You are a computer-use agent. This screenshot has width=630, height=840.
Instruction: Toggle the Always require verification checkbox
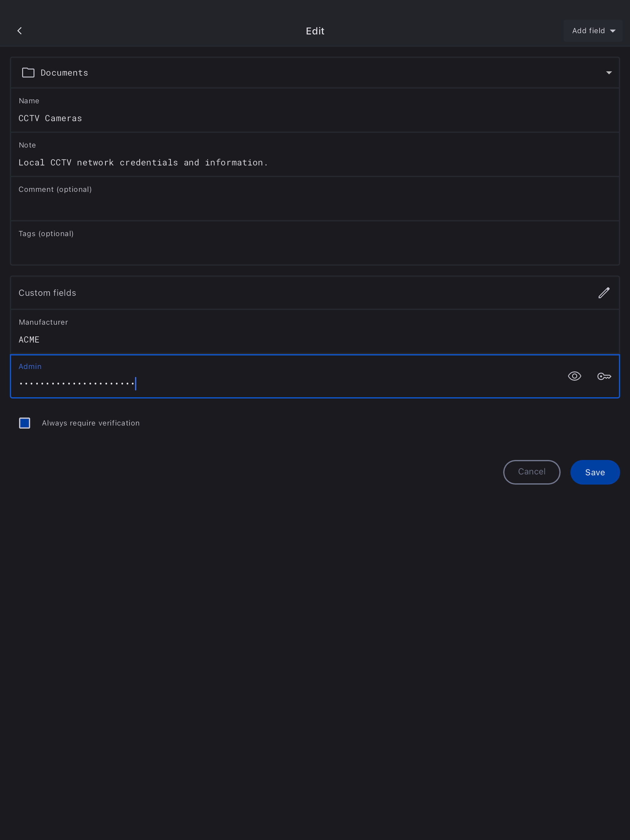click(x=25, y=423)
